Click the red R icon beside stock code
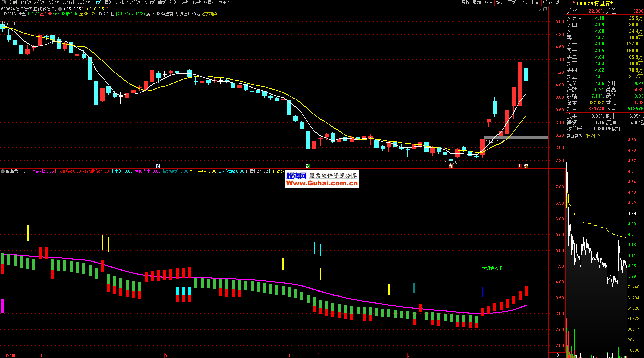644x358 pixels. [x=574, y=2]
